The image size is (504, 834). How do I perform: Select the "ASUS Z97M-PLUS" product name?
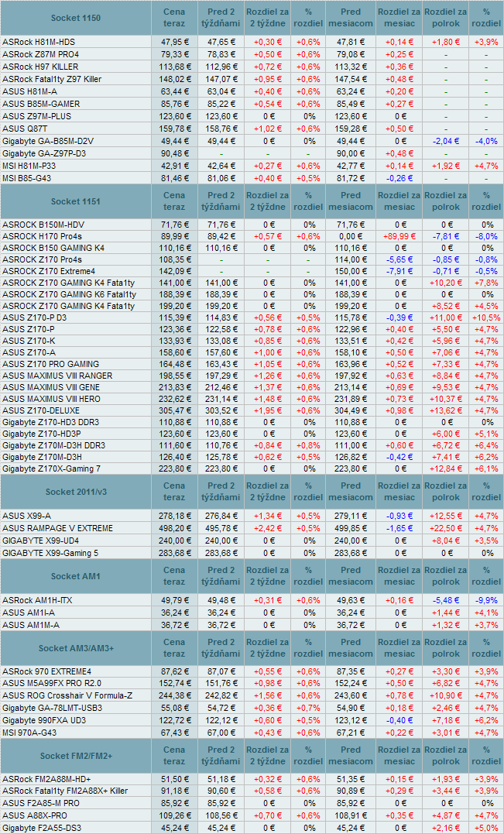pyautogui.click(x=36, y=116)
